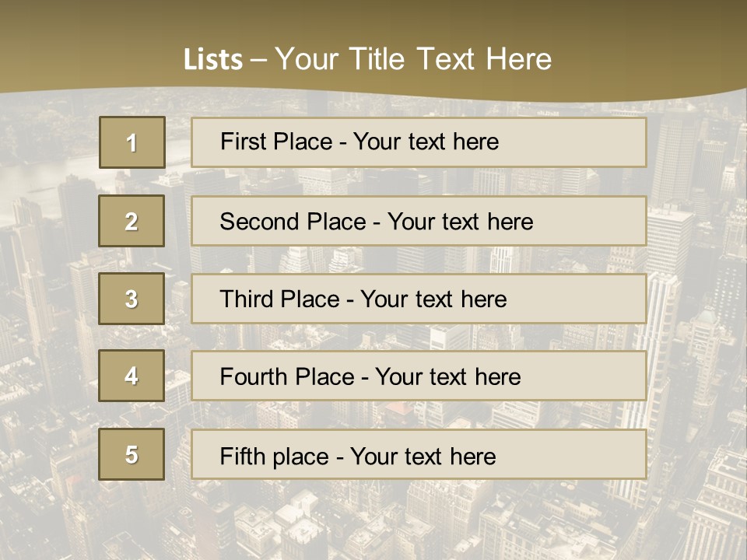Select the word 'Fifth' in bottom bar
747x560 pixels.
242,457
